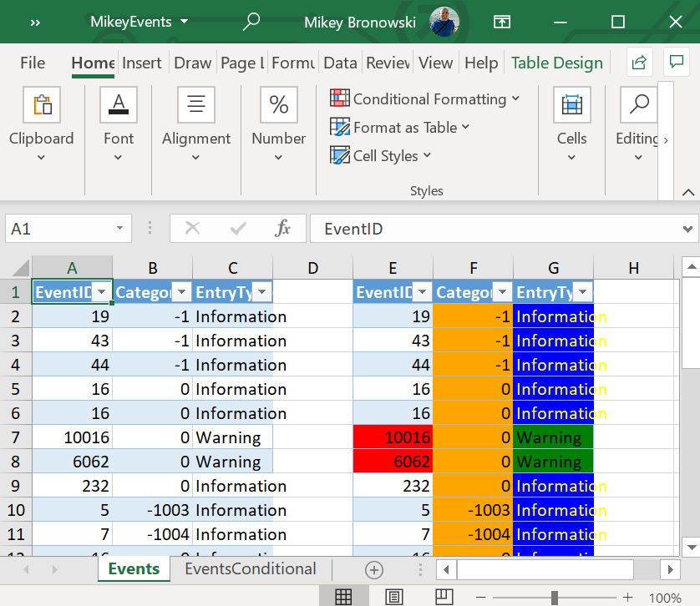Viewport: 700px width, 606px height.
Task: Click inside the formula bar
Action: 501,227
